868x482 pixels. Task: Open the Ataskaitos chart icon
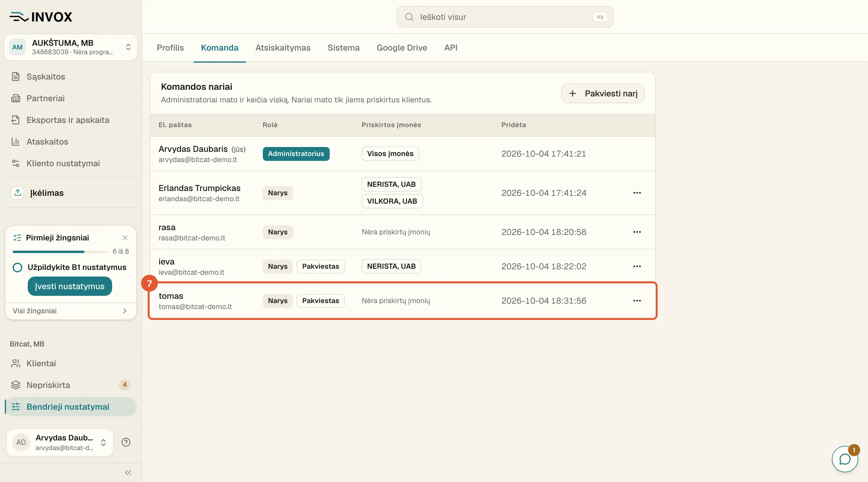[x=15, y=142]
